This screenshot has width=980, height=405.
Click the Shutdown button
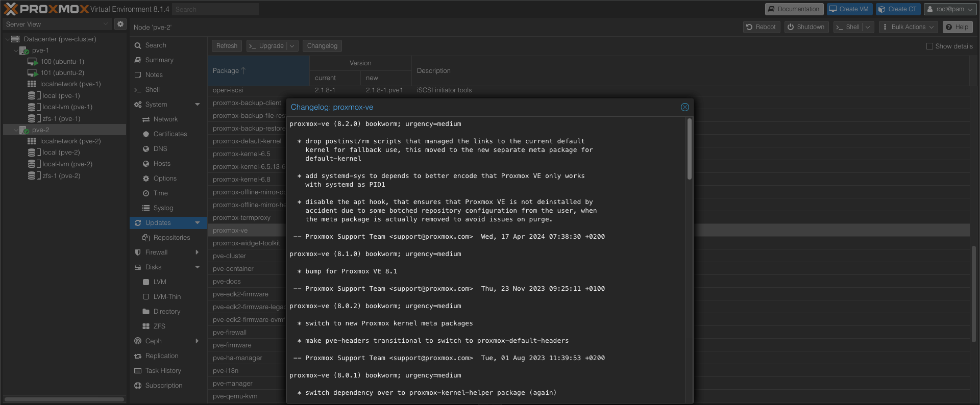click(x=806, y=27)
